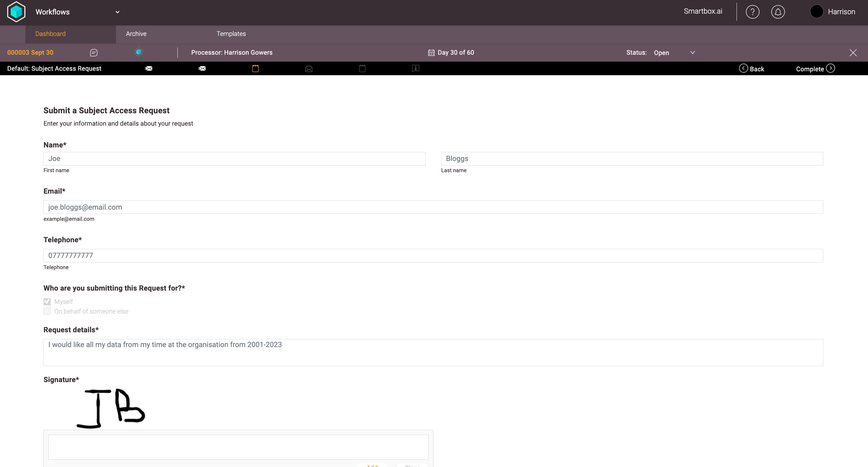Expand the Workflows dropdown chevron
This screenshot has height=467, width=868.
(117, 12)
